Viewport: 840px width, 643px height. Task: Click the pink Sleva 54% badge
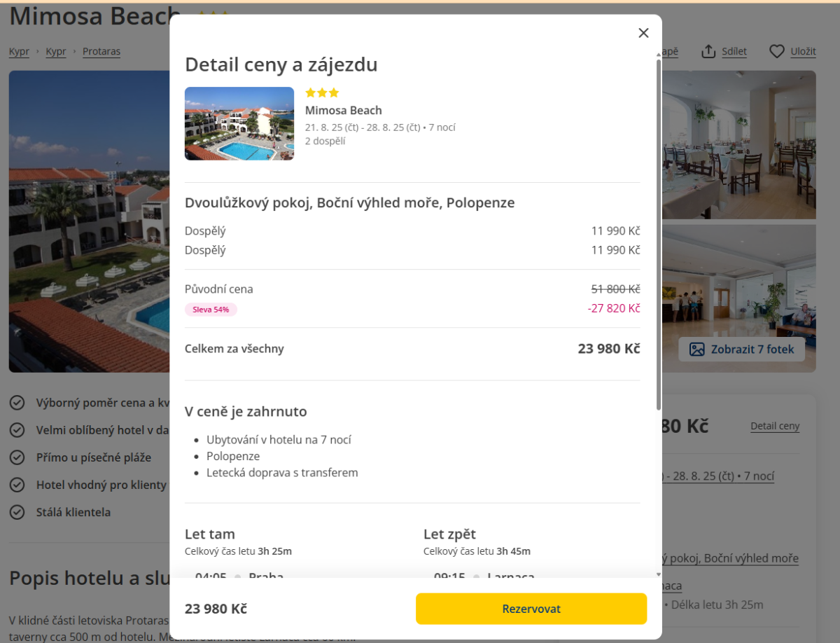pyautogui.click(x=211, y=310)
